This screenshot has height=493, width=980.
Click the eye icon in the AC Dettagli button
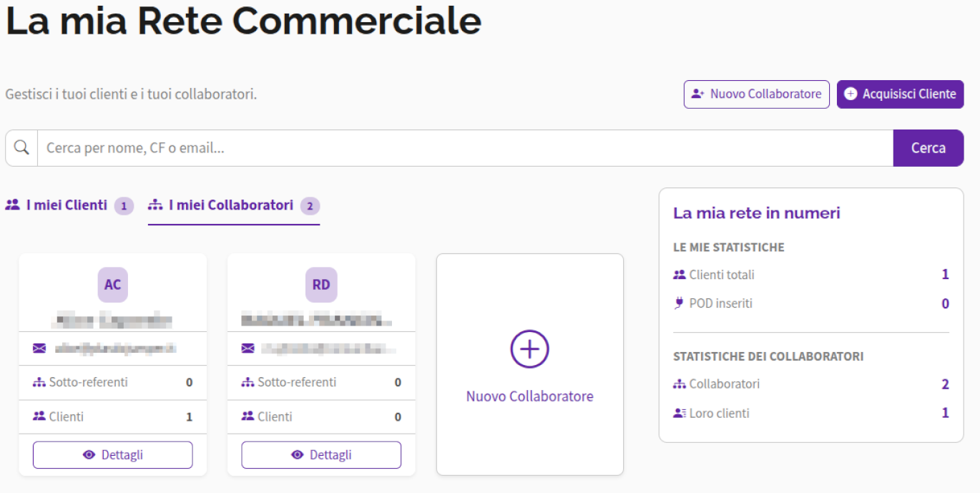89,455
